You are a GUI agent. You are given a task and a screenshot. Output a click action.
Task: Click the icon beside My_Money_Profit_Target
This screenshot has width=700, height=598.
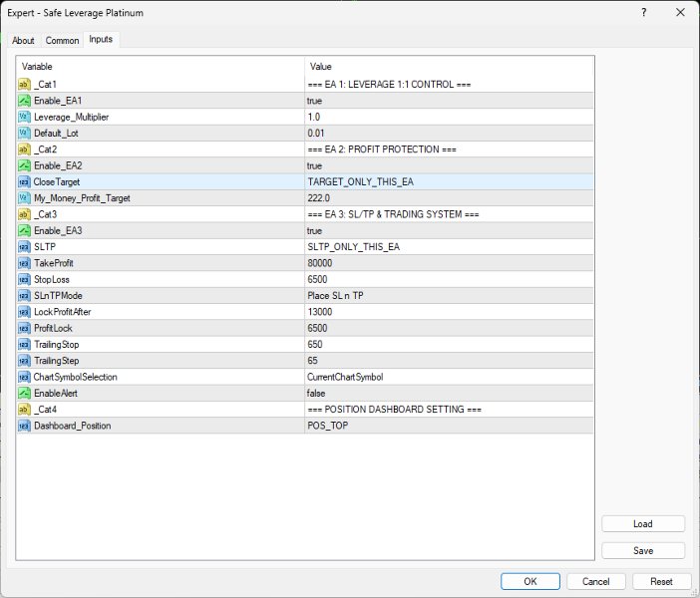click(x=24, y=198)
